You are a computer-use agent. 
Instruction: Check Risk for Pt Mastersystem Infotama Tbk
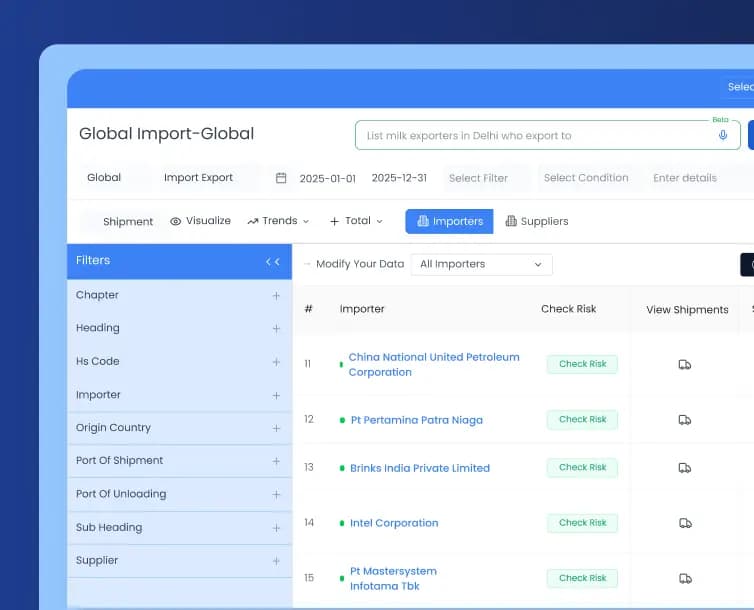coord(582,578)
